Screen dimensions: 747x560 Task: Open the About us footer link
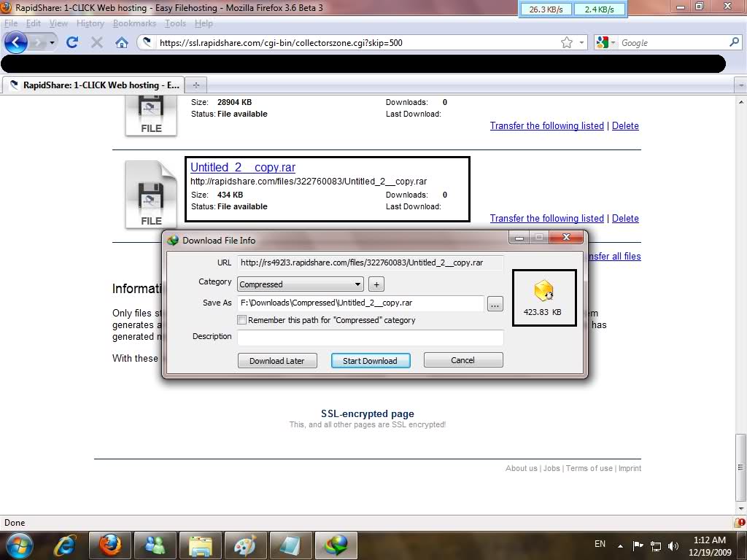point(521,469)
